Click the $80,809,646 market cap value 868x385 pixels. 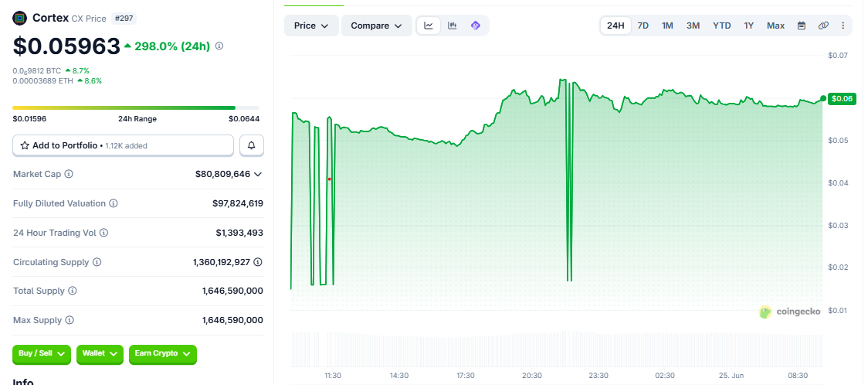[x=222, y=174]
